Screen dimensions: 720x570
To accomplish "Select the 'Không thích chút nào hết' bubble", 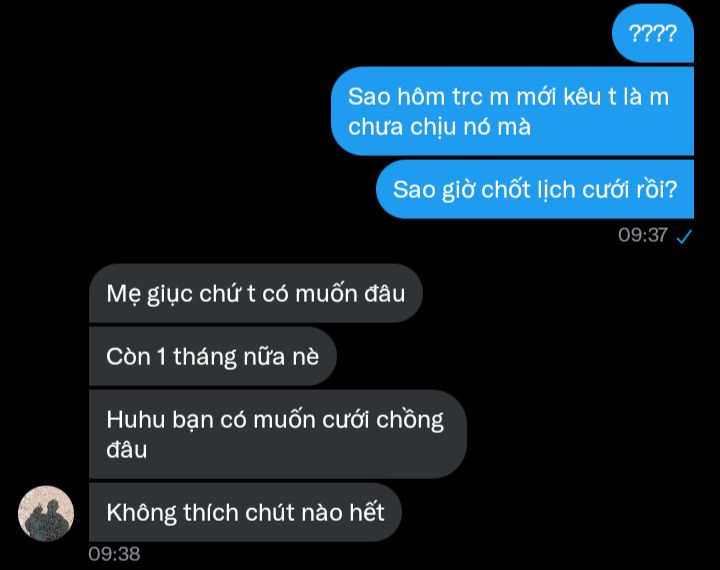I will [x=245, y=512].
